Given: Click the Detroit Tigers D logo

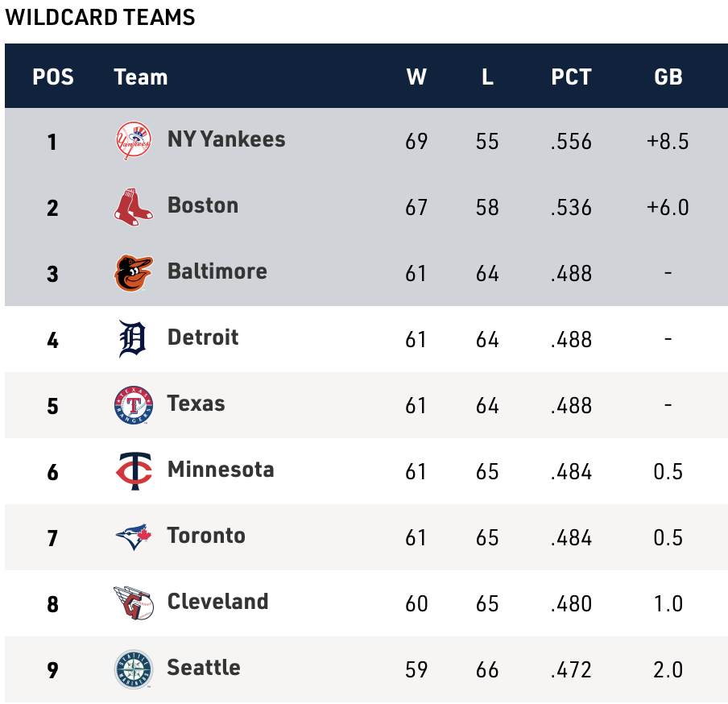Looking at the screenshot, I should click(x=133, y=339).
